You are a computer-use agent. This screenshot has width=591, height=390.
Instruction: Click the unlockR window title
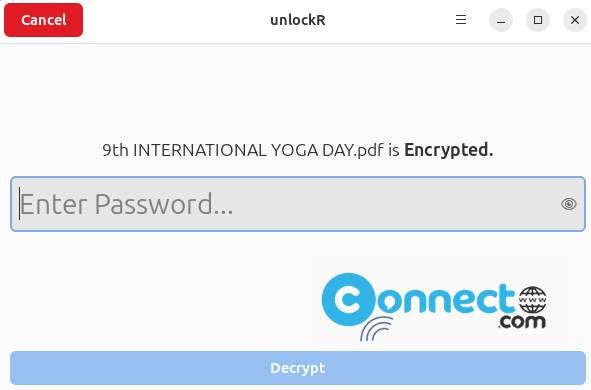[298, 20]
